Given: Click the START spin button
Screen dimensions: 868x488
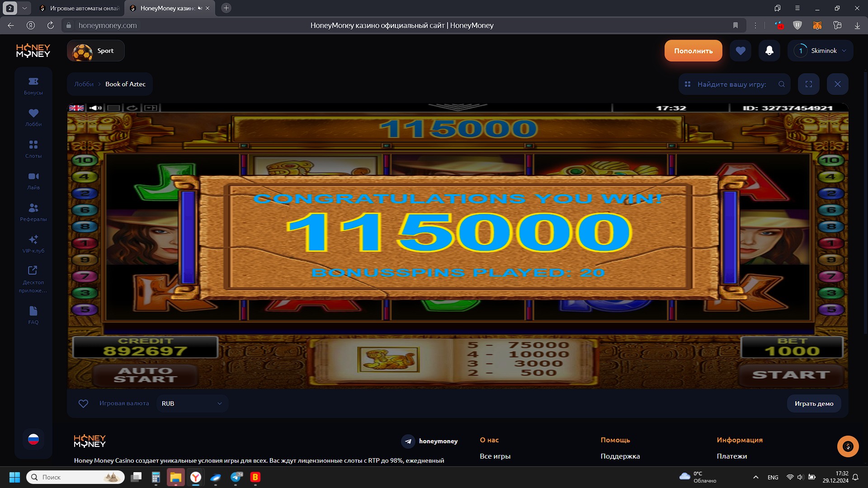Looking at the screenshot, I should tap(791, 375).
